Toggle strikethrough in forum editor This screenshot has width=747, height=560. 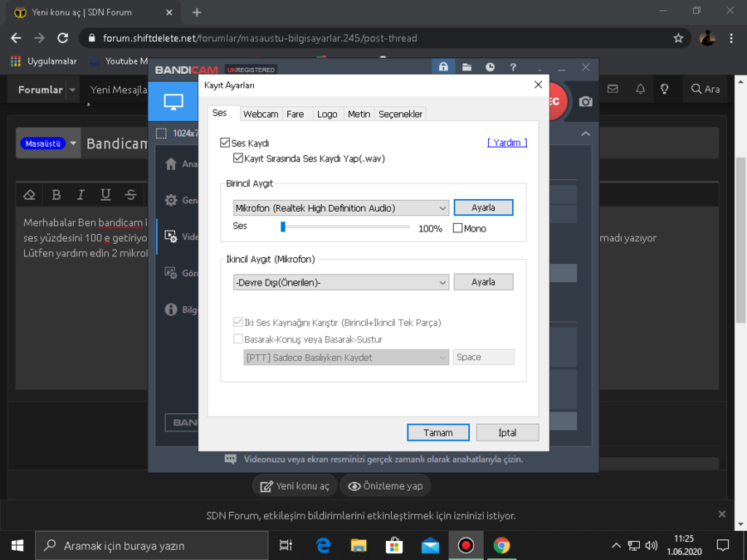(x=130, y=194)
